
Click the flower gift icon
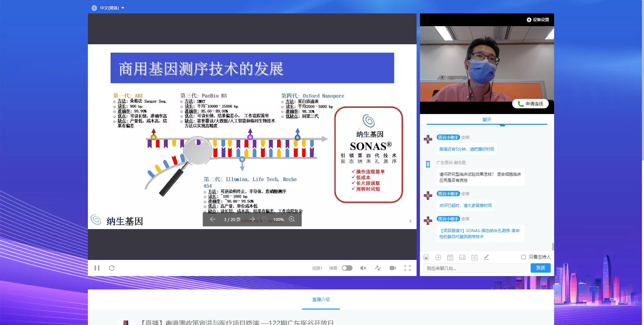point(438,257)
